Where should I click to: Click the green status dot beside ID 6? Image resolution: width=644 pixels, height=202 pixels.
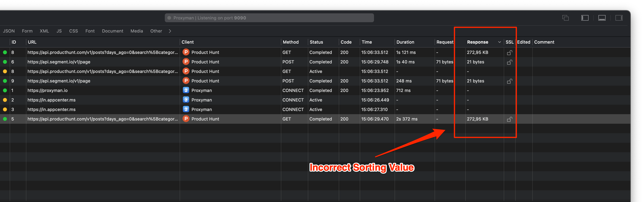click(x=5, y=62)
